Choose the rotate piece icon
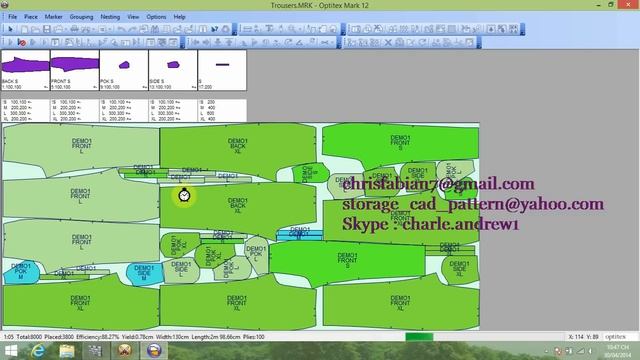 (x=289, y=42)
